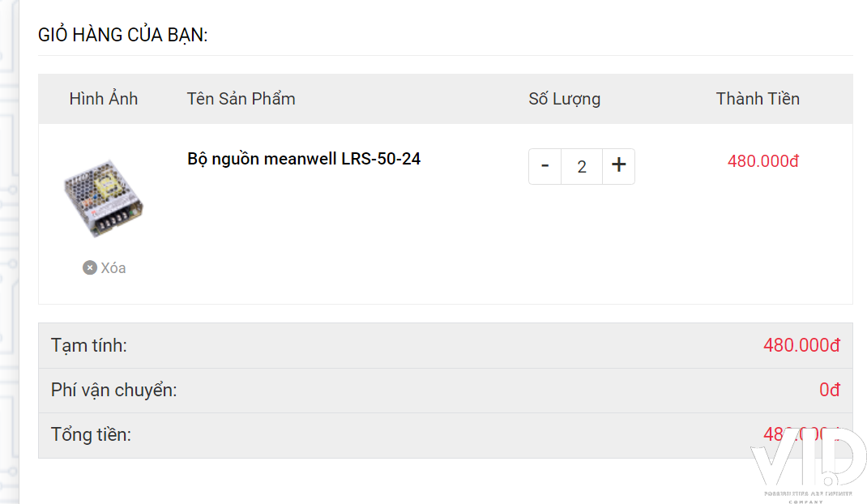Click the Tạm tính amount 480.000đ
This screenshot has width=867, height=504.
point(801,345)
